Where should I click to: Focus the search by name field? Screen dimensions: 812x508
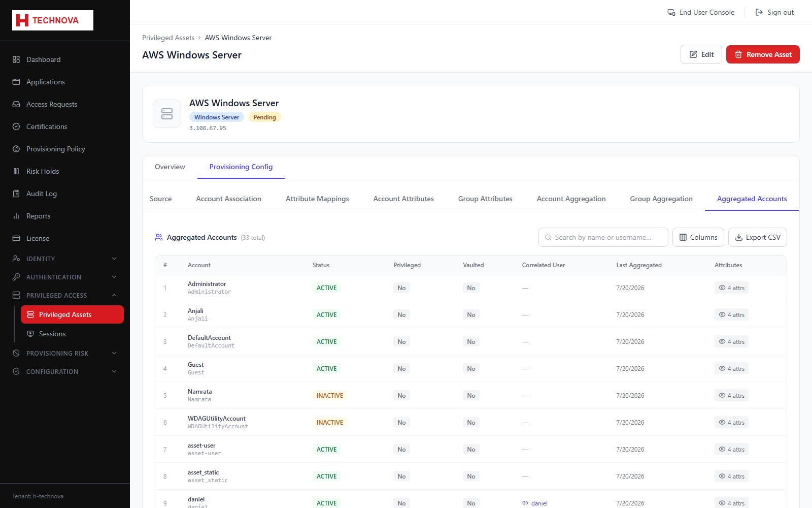[603, 237]
